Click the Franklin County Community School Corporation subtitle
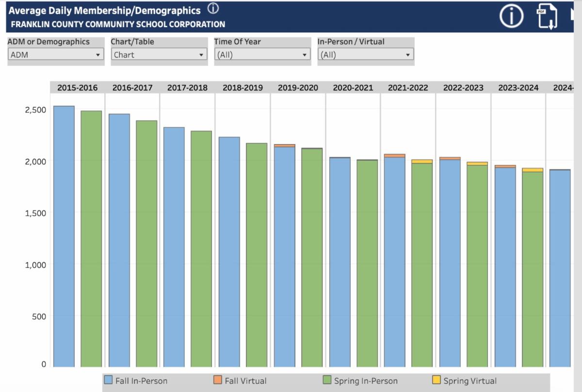 tap(117, 24)
